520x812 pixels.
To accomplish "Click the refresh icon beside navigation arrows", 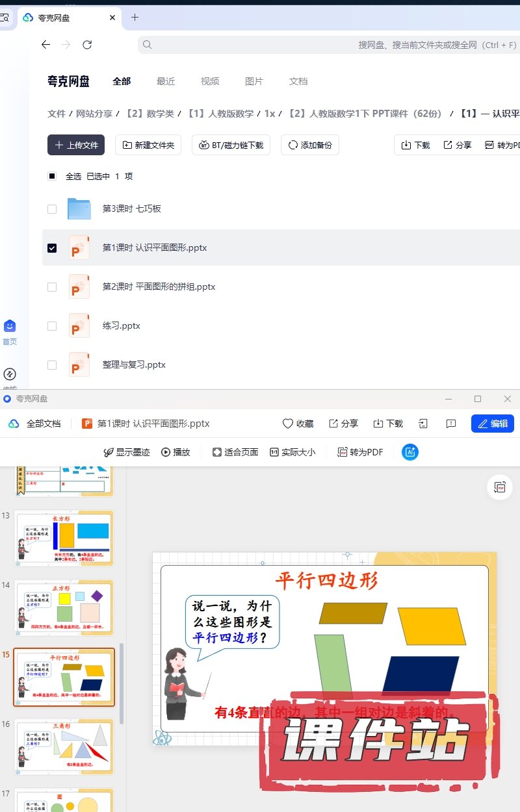I will tap(87, 45).
